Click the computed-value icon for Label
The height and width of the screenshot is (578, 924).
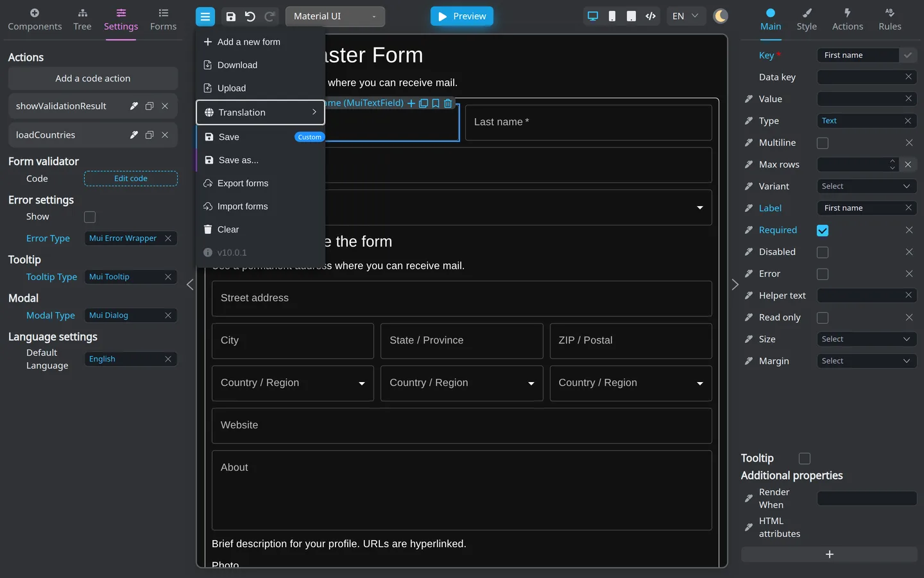click(x=749, y=208)
